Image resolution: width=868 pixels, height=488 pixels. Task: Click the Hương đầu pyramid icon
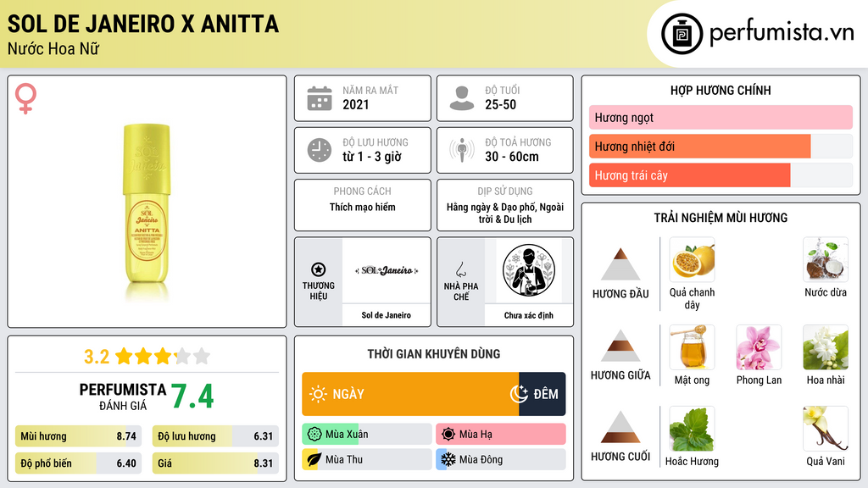point(620,264)
